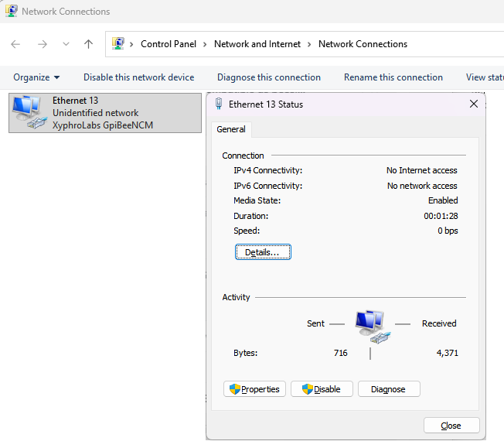Click the shield icon on Properties button
Viewport: 504px width, 448px height.
[235, 389]
